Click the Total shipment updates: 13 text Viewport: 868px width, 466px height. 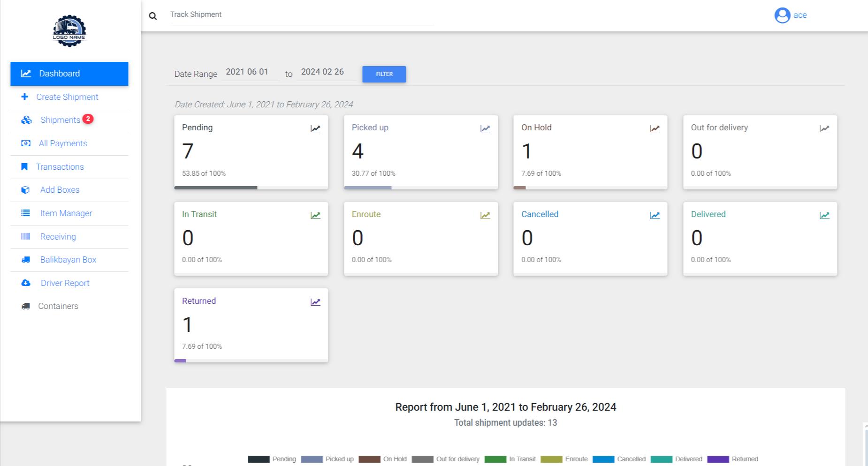[x=505, y=422]
